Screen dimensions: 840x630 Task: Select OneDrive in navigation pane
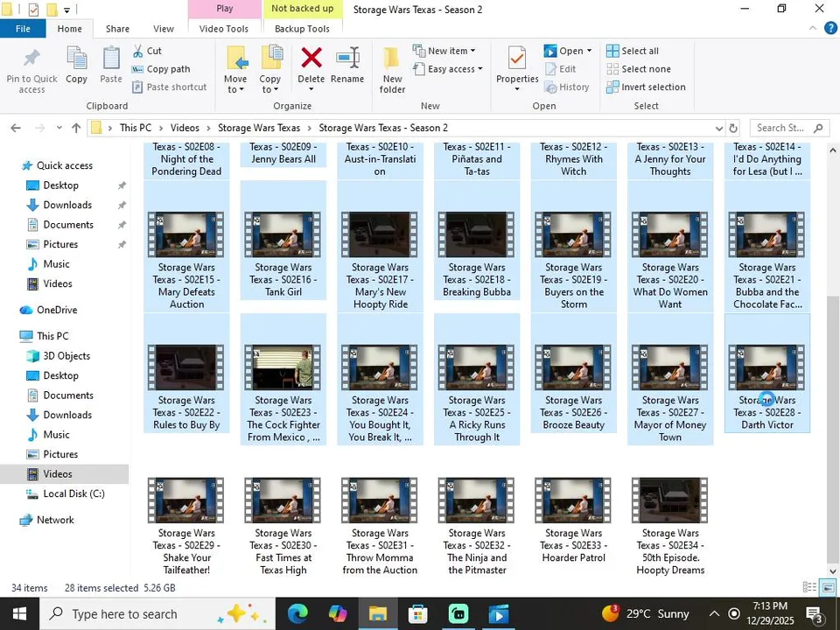coord(57,310)
